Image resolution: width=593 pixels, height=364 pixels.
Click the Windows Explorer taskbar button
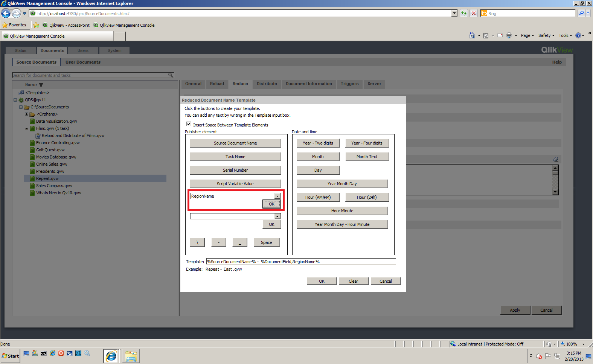point(131,356)
